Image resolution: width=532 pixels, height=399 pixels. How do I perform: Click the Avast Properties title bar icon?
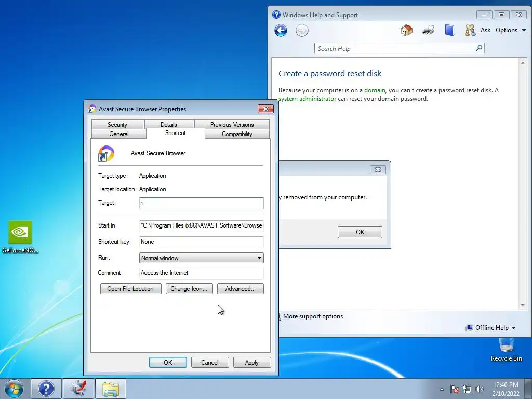92,109
